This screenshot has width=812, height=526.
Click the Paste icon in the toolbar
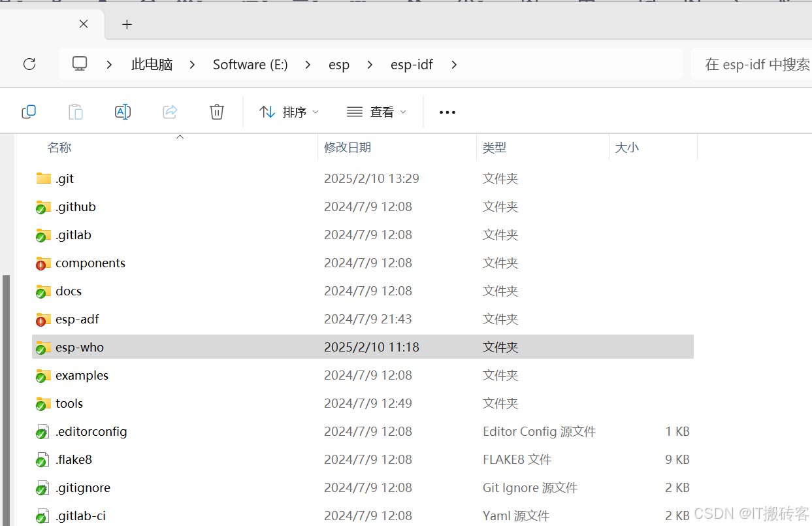[x=76, y=111]
